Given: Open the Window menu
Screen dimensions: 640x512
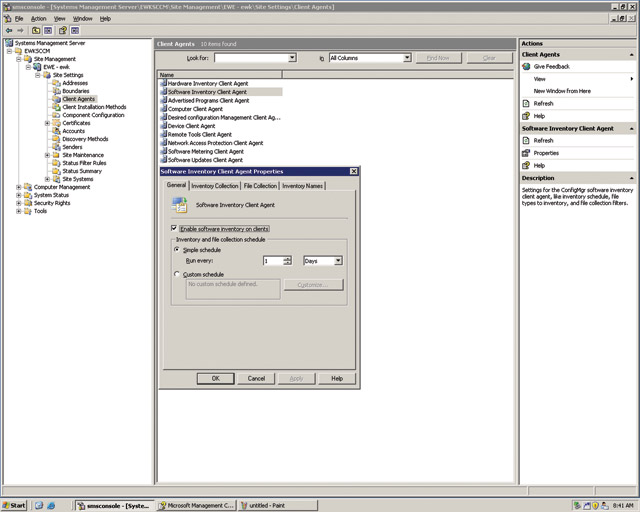Looking at the screenshot, I should (x=82, y=19).
